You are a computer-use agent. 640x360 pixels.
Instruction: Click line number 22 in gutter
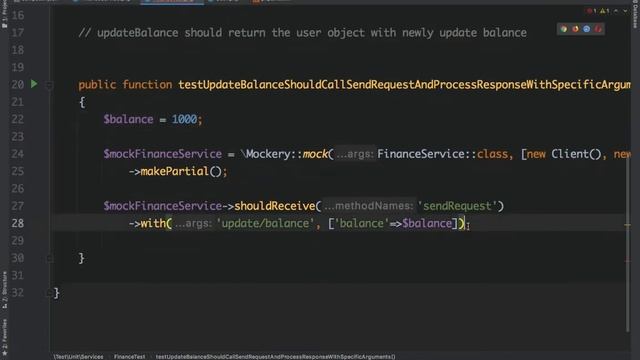18,119
